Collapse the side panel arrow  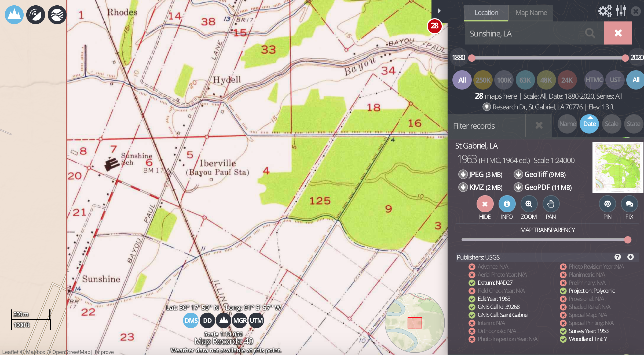tap(439, 11)
